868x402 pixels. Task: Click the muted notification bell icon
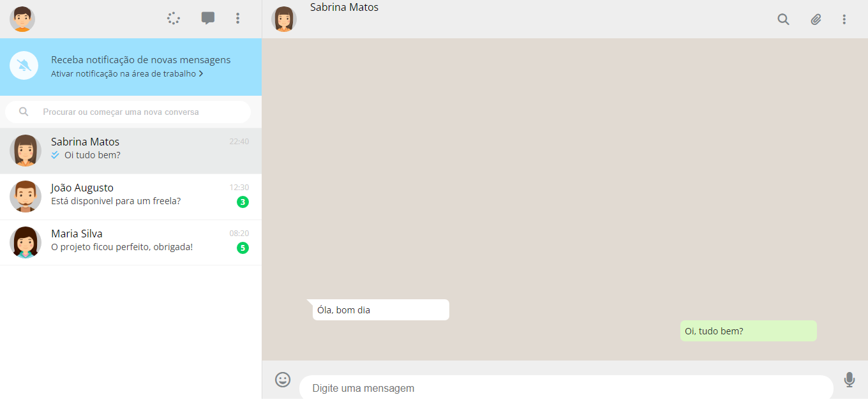point(24,65)
